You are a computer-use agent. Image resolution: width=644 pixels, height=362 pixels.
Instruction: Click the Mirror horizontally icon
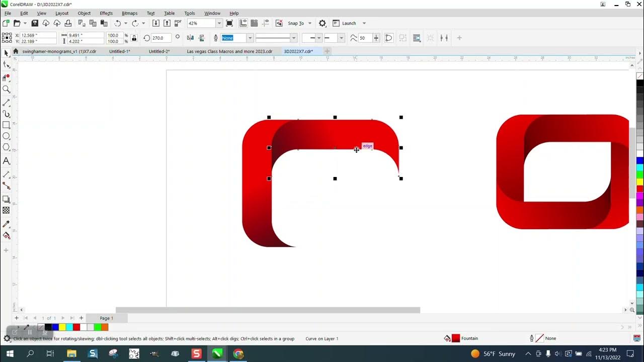(190, 38)
